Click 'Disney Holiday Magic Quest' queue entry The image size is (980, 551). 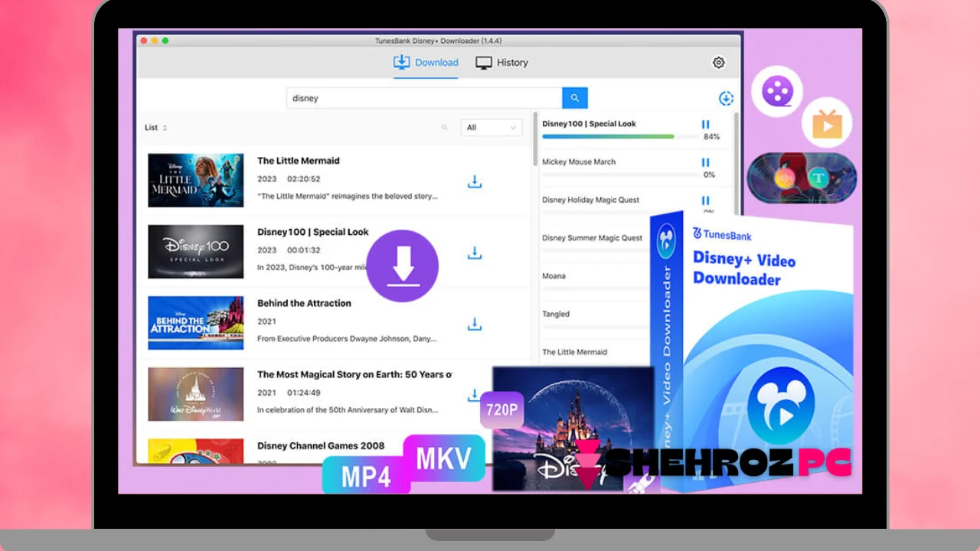(x=591, y=201)
